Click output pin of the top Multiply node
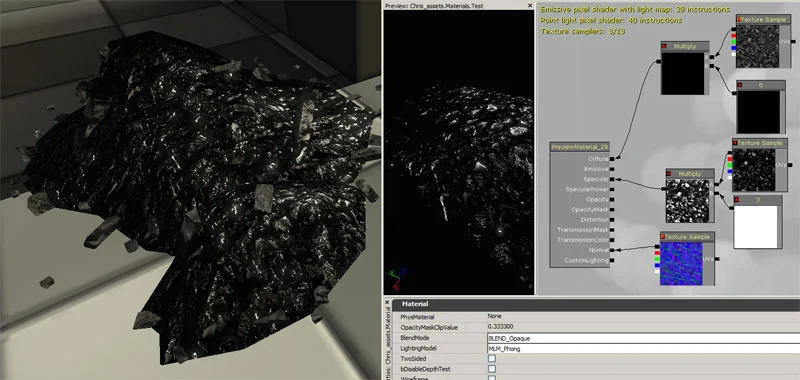Image resolution: width=800 pixels, height=380 pixels. pos(659,62)
